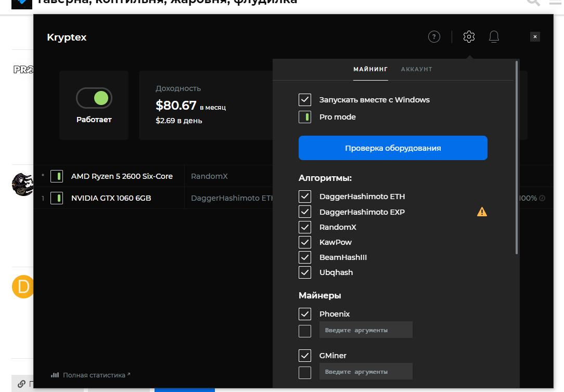
Task: Click the $2.69 в день value
Action: click(179, 121)
